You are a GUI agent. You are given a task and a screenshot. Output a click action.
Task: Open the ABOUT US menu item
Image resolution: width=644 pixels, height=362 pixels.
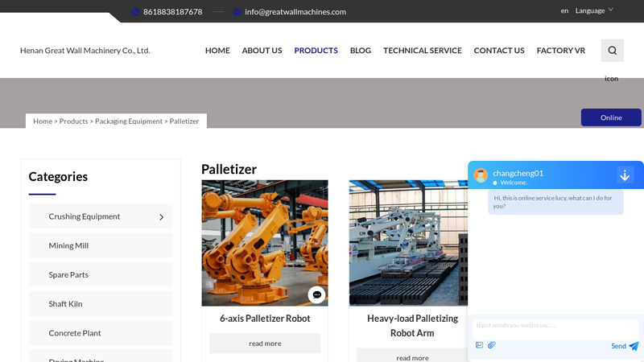(x=262, y=51)
